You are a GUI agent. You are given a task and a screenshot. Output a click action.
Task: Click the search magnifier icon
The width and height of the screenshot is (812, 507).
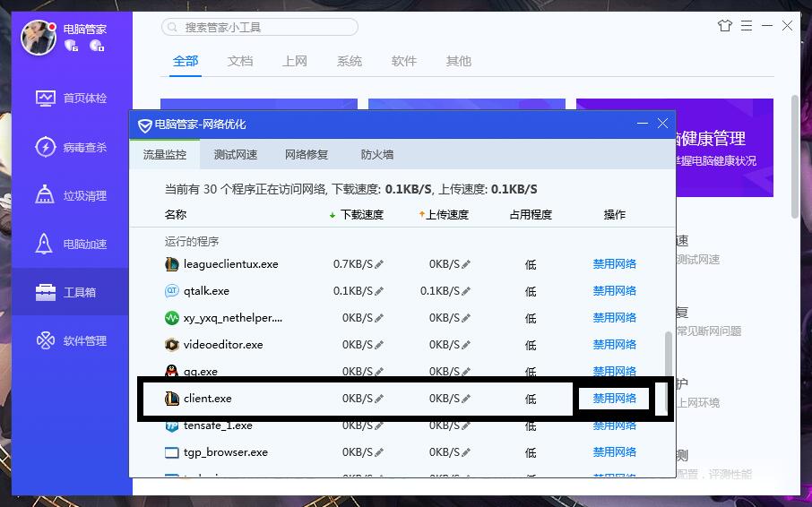tap(173, 27)
